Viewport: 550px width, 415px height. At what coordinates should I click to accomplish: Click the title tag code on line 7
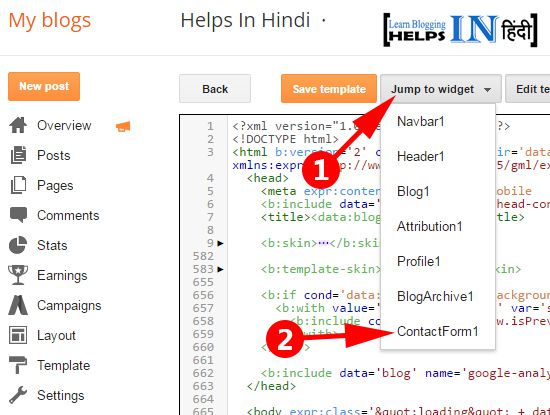(x=320, y=217)
